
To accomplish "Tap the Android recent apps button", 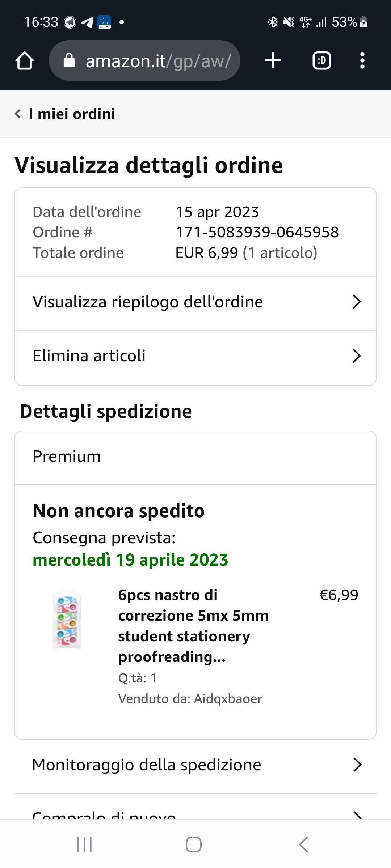I will click(84, 844).
